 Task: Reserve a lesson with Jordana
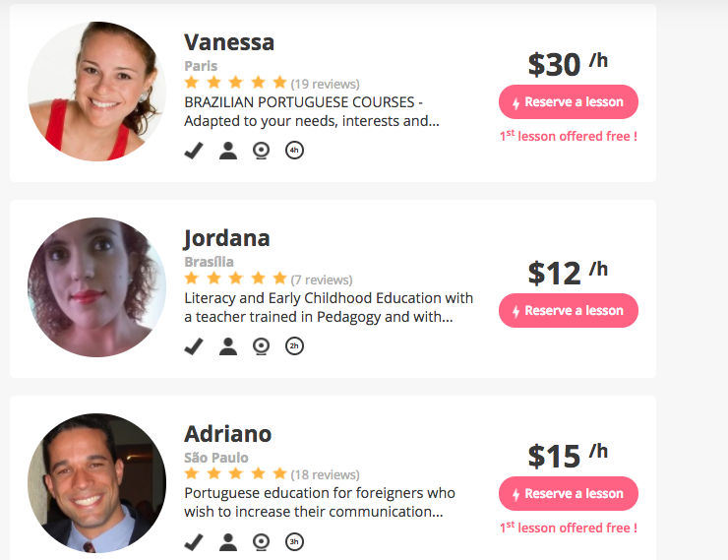[569, 311]
